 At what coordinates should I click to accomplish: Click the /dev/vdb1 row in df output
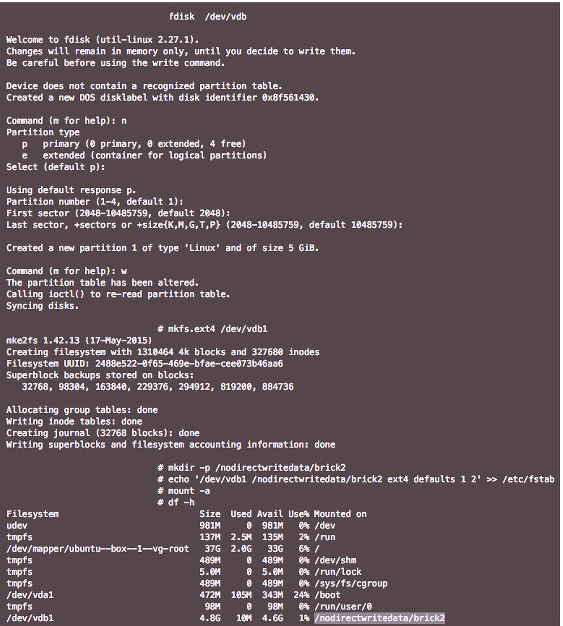[x=225, y=618]
